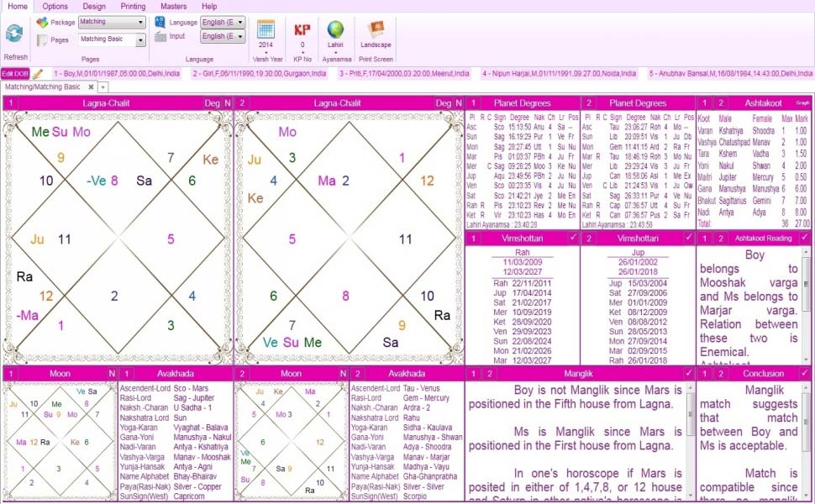Click the Refresh icon

pos(14,32)
